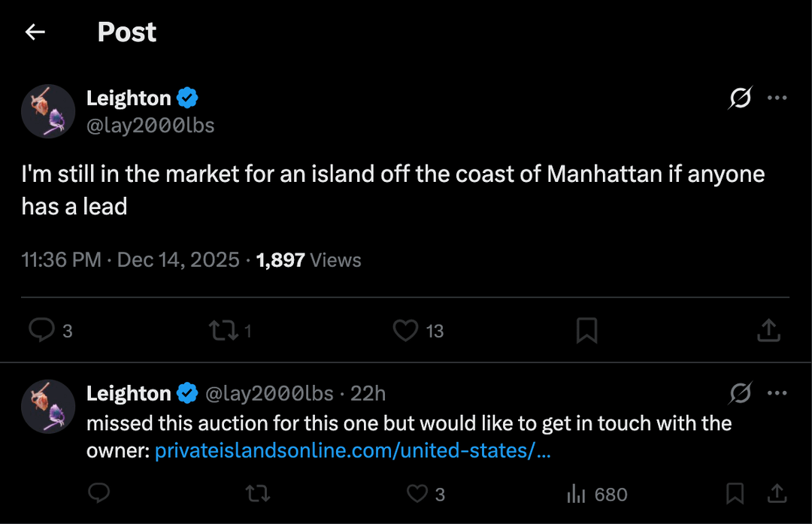Image resolution: width=812 pixels, height=524 pixels.
Task: Share the main post
Action: [x=768, y=330]
